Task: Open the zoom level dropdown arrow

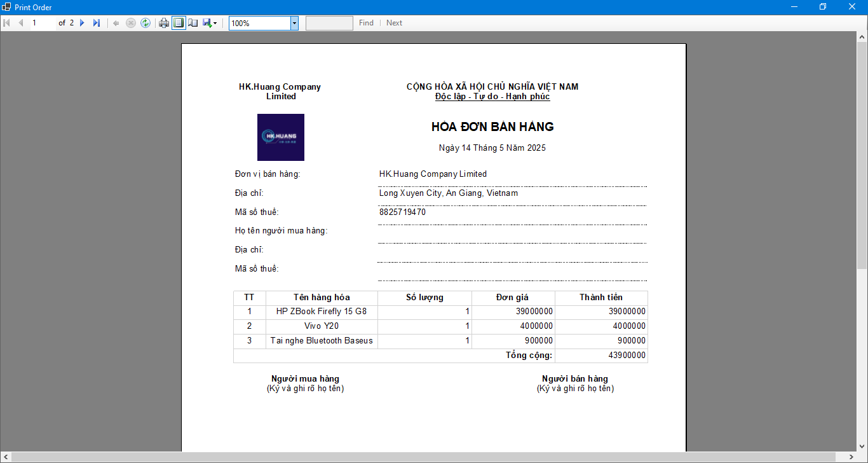Action: 294,23
